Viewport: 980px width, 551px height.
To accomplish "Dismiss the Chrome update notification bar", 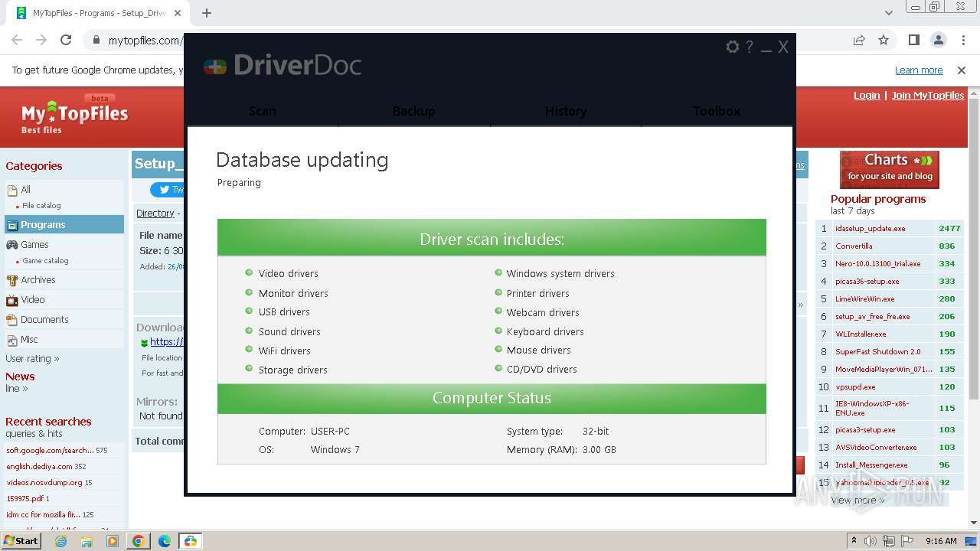I will pyautogui.click(x=962, y=70).
